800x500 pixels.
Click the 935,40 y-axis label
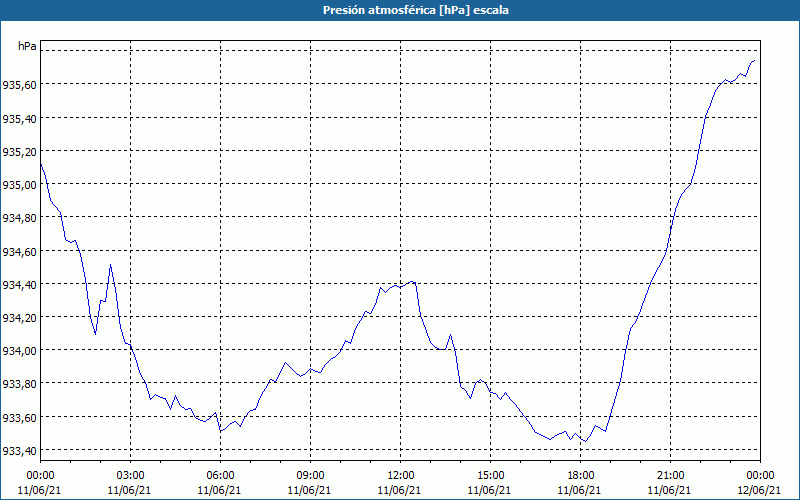pyautogui.click(x=19, y=118)
